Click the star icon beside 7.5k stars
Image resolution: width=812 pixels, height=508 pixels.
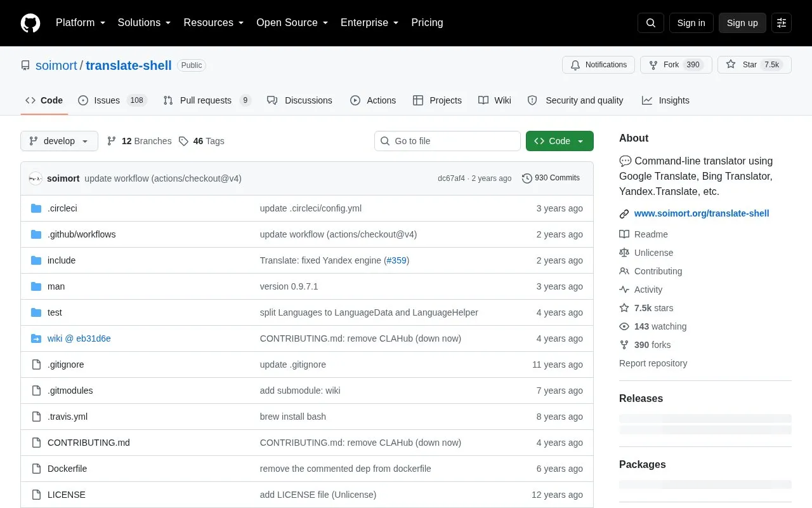pyautogui.click(x=624, y=308)
